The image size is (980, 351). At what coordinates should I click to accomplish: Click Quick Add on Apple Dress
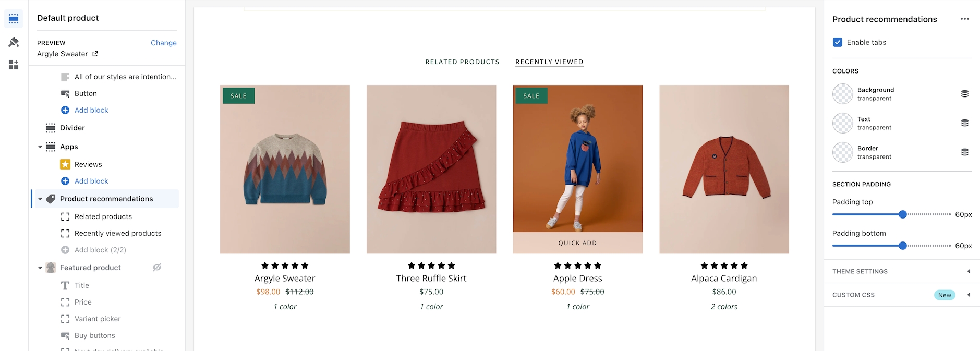click(577, 243)
